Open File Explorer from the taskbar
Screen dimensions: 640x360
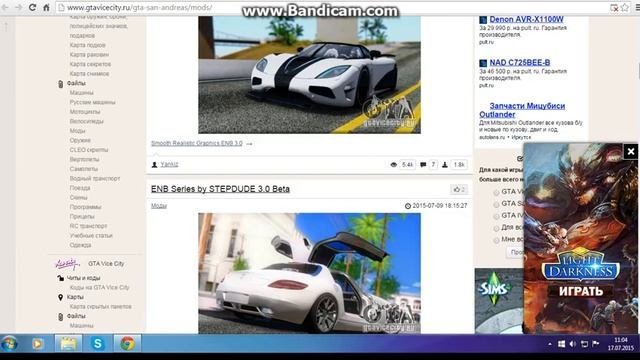tap(68, 344)
